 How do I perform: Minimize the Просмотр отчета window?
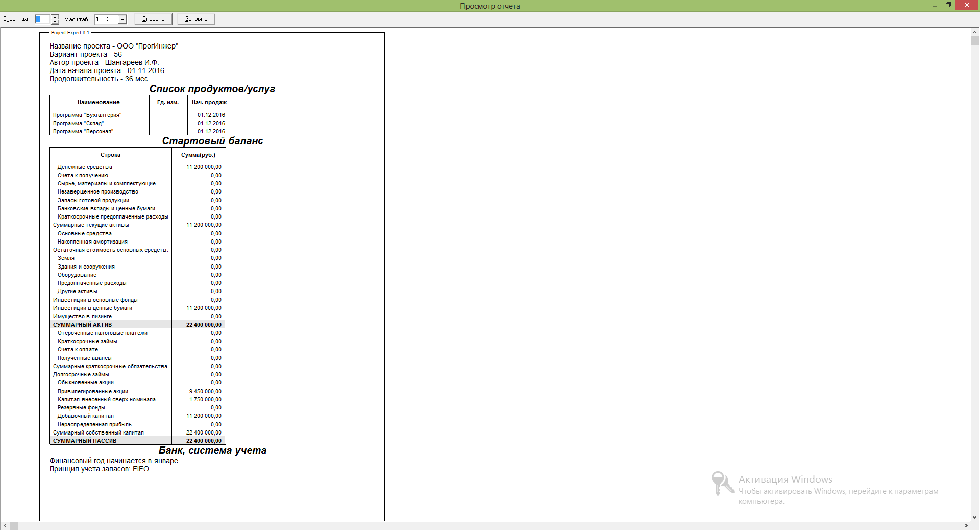(x=935, y=6)
